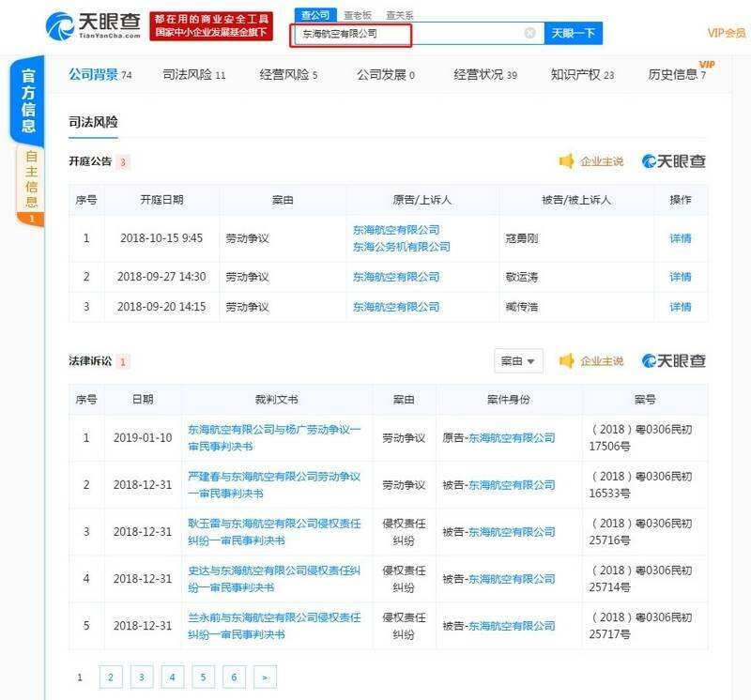Viewport: 751px width, 700px height.
Task: Open 详情 for the 2018-10-15 hearing
Action: coord(680,238)
